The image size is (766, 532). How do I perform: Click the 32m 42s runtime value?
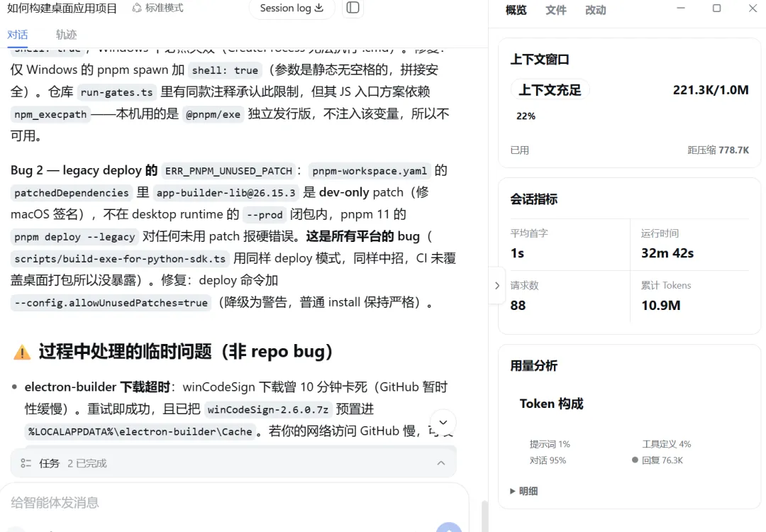pyautogui.click(x=667, y=253)
